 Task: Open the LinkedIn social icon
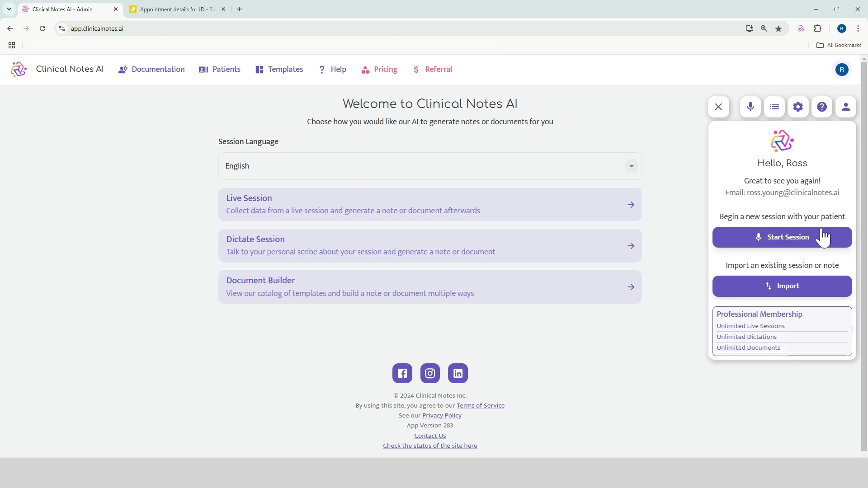coord(458,373)
